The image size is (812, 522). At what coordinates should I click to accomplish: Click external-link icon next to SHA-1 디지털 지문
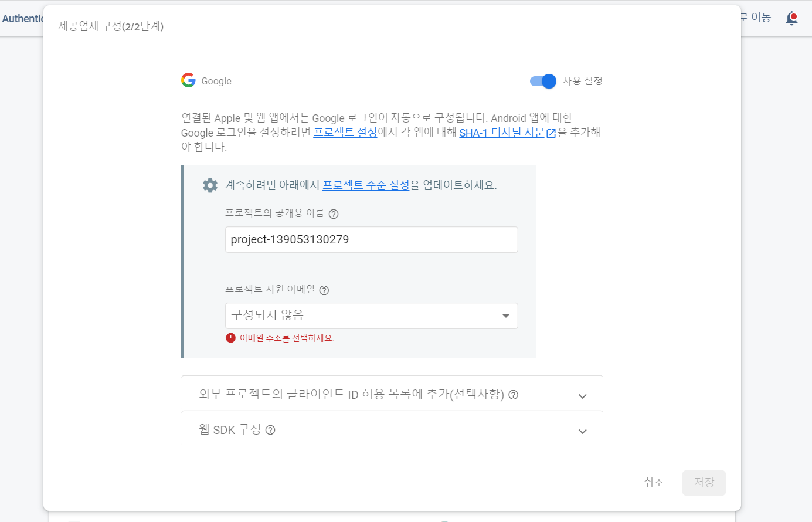point(551,133)
